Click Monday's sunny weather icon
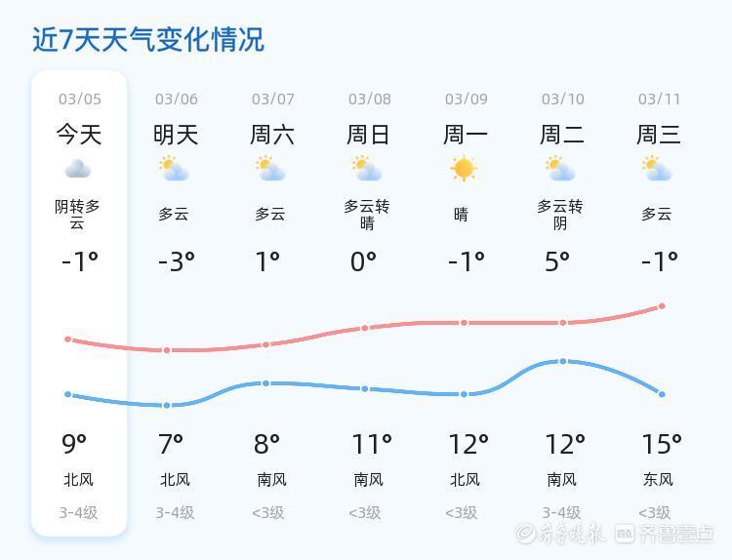Screen dimensions: 732x560 tap(464, 169)
